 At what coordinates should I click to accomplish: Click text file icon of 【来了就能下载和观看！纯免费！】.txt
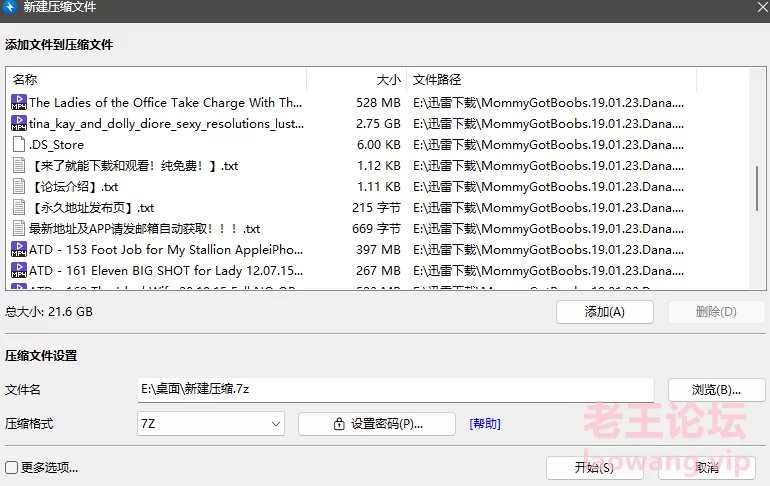tap(19, 165)
